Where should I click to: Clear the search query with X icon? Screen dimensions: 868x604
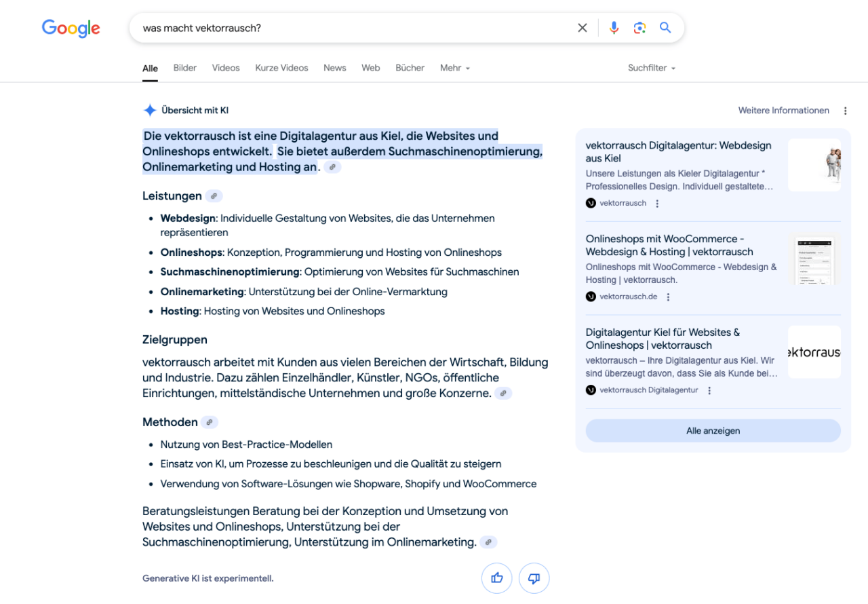tap(583, 28)
